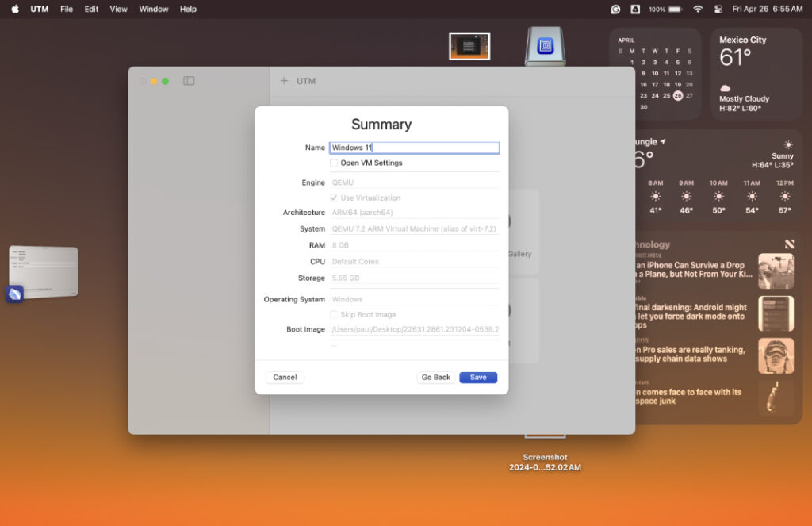Toggle the sidebar in the UTM window

188,80
